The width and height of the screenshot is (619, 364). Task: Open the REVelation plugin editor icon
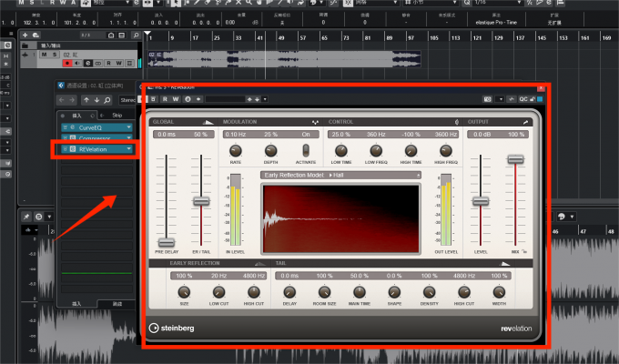[73, 149]
